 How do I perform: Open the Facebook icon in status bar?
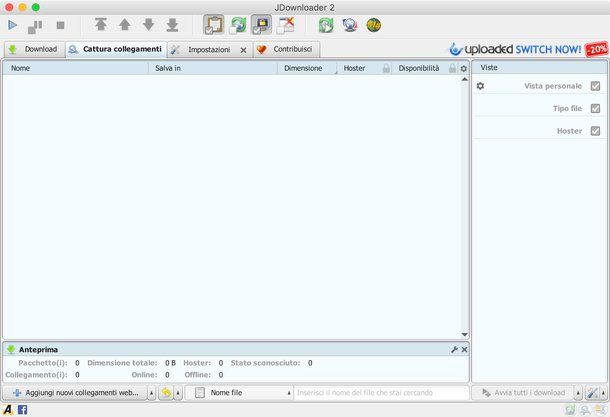tap(22, 410)
